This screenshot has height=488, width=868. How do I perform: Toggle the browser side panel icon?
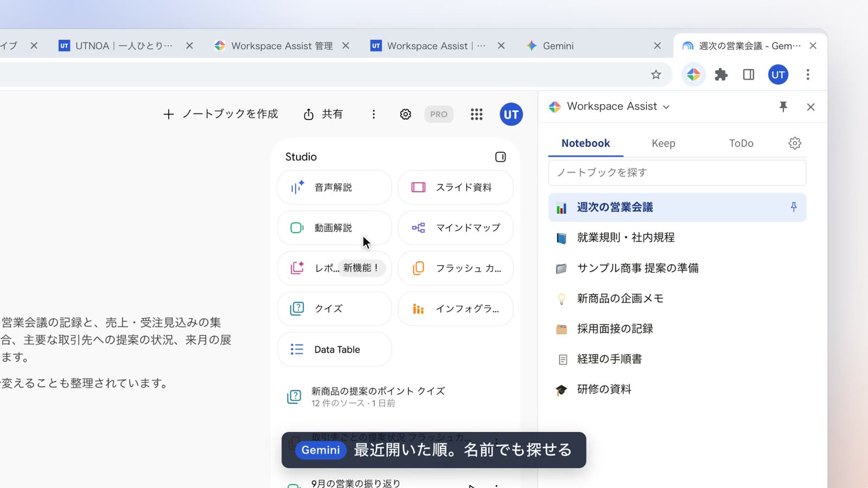coord(749,75)
